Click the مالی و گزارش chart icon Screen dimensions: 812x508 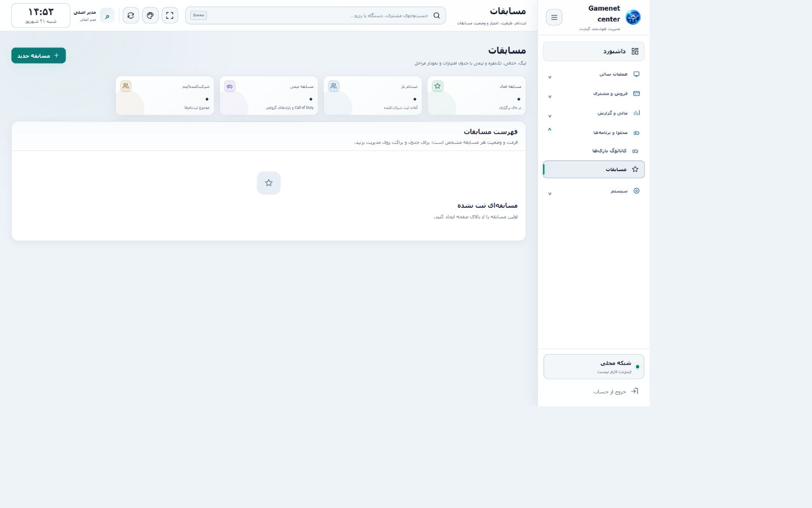[x=636, y=113]
